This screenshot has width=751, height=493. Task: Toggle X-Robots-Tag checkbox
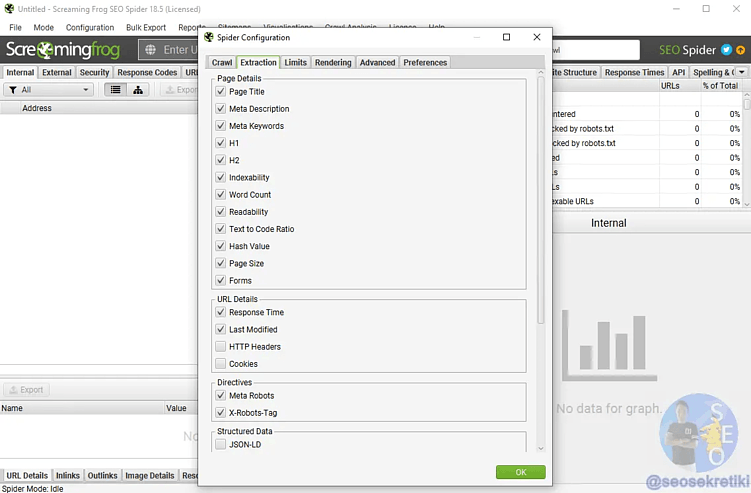(220, 413)
